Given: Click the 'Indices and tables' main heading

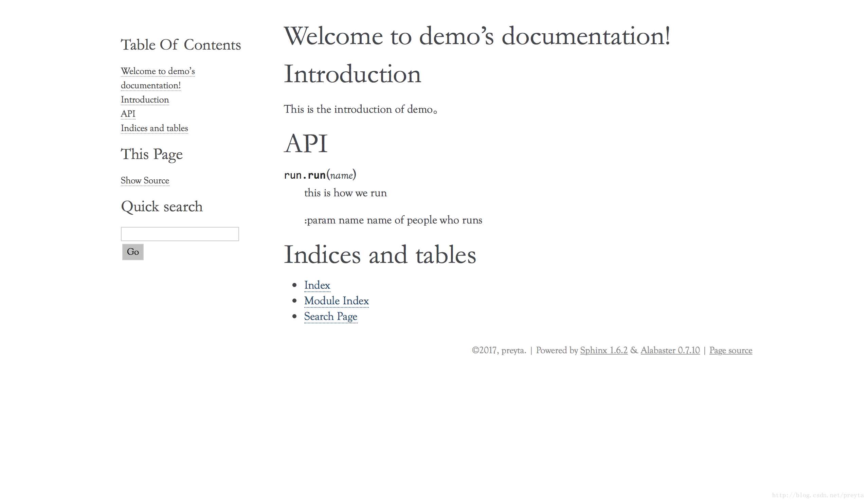Looking at the screenshot, I should tap(380, 255).
